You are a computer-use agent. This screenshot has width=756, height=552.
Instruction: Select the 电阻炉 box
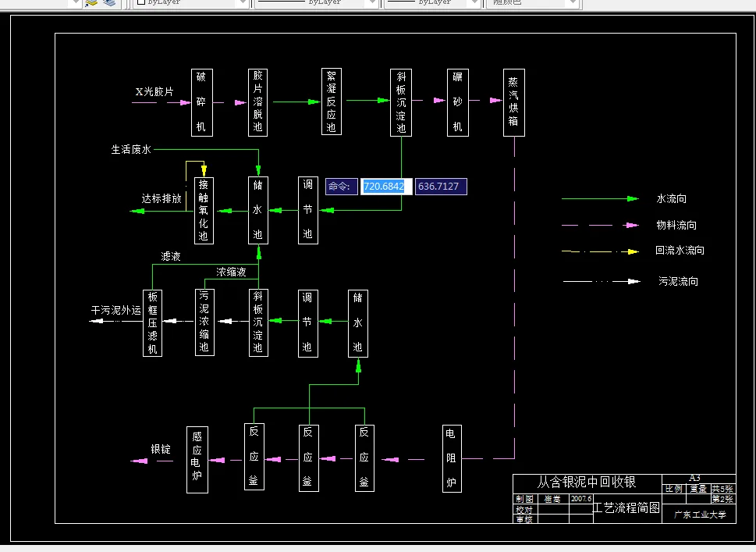[x=452, y=458]
